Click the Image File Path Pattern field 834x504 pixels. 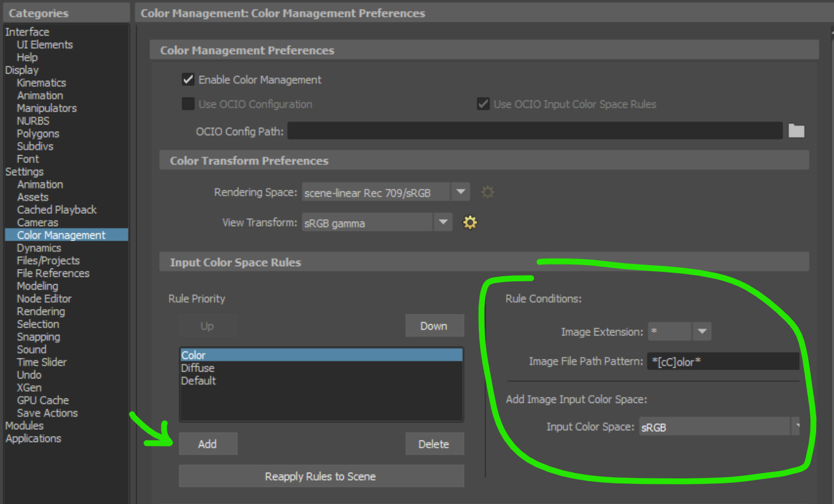[x=722, y=361]
